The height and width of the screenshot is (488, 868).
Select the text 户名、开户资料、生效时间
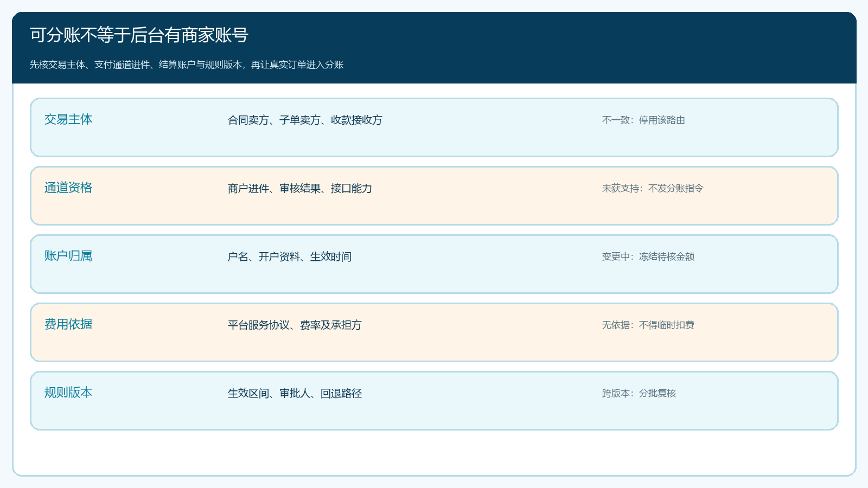(x=290, y=256)
